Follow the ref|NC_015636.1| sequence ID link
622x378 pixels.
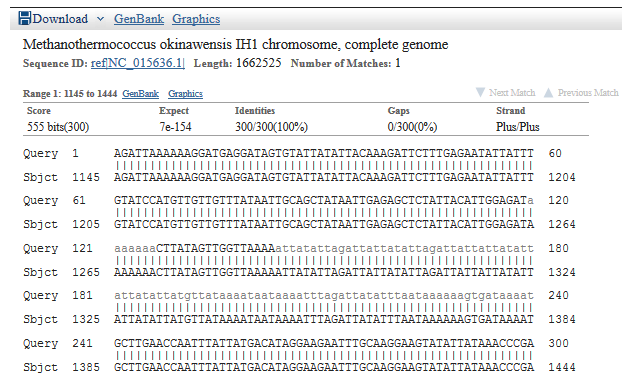pos(138,63)
